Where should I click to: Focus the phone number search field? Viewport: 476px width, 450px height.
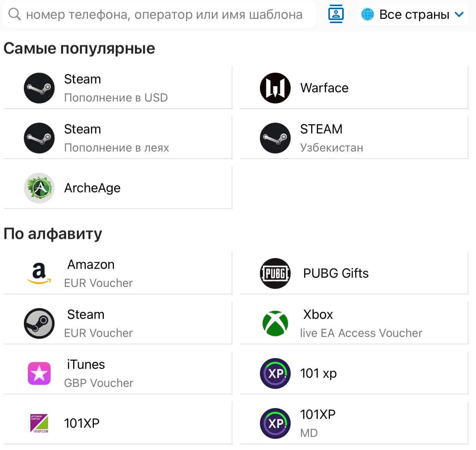[164, 15]
